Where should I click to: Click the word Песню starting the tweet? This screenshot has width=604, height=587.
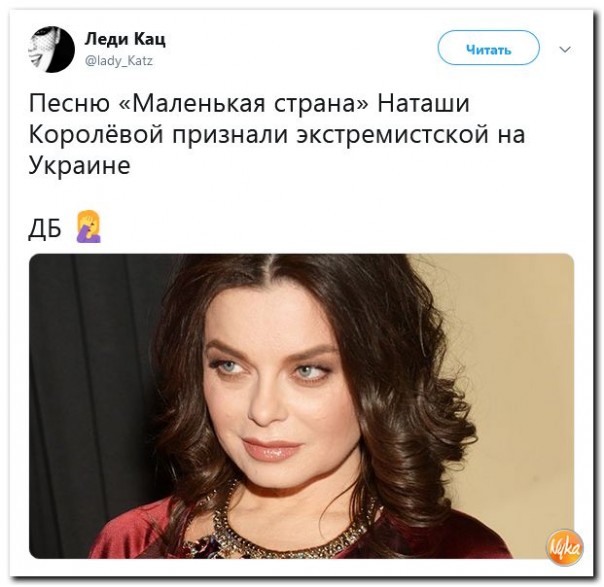pos(70,104)
